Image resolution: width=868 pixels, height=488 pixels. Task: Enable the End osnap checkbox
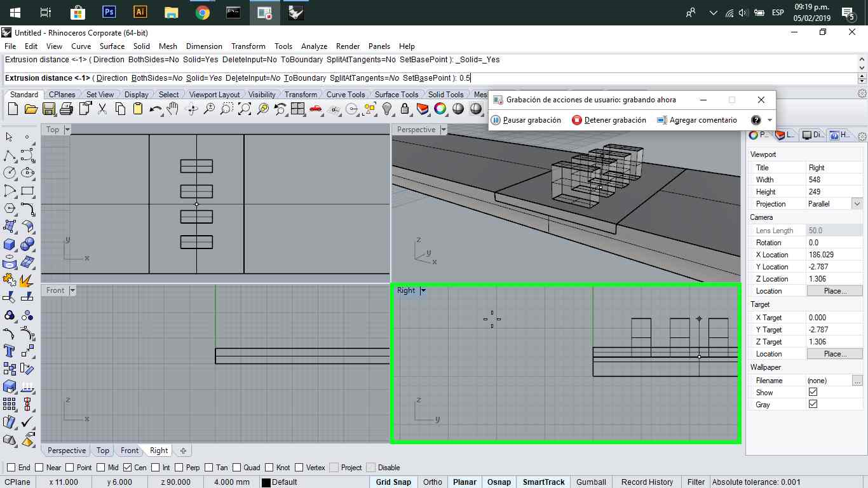click(x=11, y=468)
